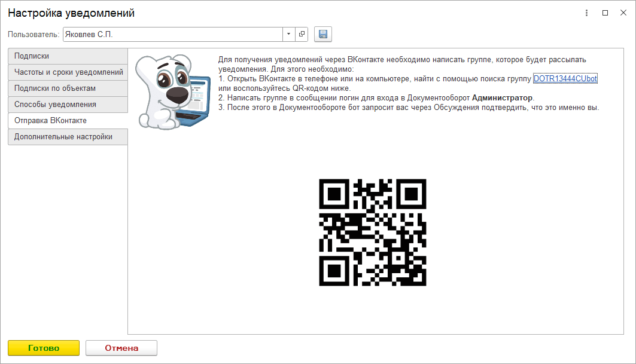Open the three-dot more menu
This screenshot has width=636, height=364.
(x=586, y=13)
